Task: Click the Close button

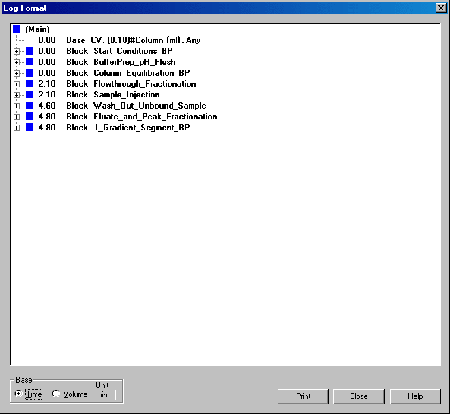Action: [359, 396]
